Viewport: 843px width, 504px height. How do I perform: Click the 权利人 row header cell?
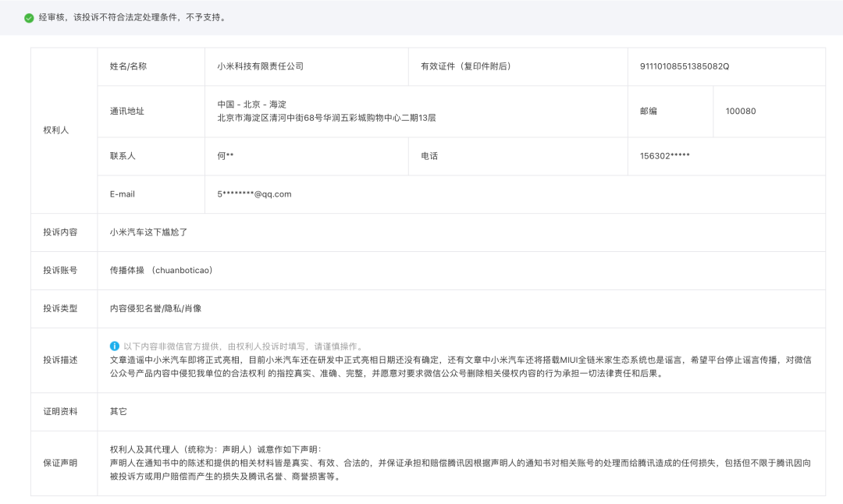coord(64,130)
